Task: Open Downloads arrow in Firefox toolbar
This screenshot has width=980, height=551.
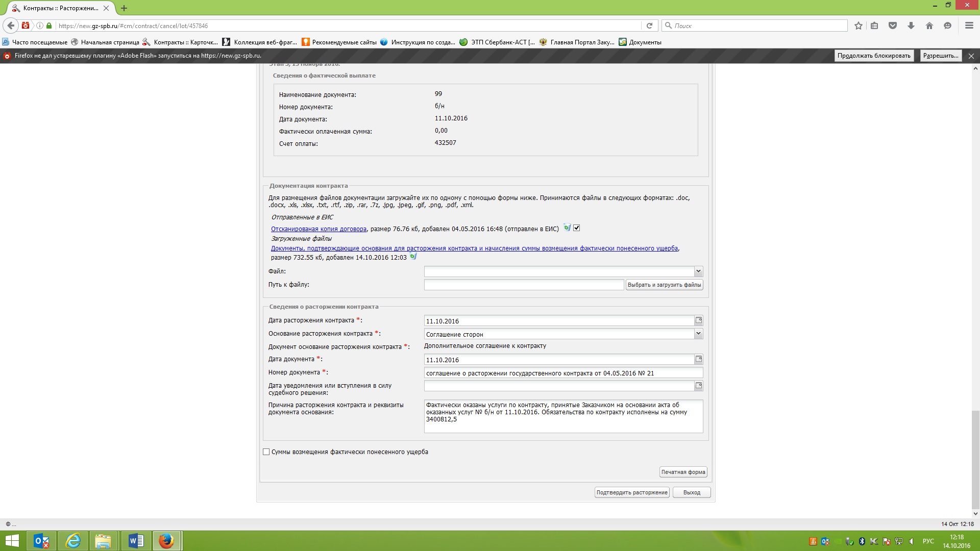Action: [x=911, y=26]
